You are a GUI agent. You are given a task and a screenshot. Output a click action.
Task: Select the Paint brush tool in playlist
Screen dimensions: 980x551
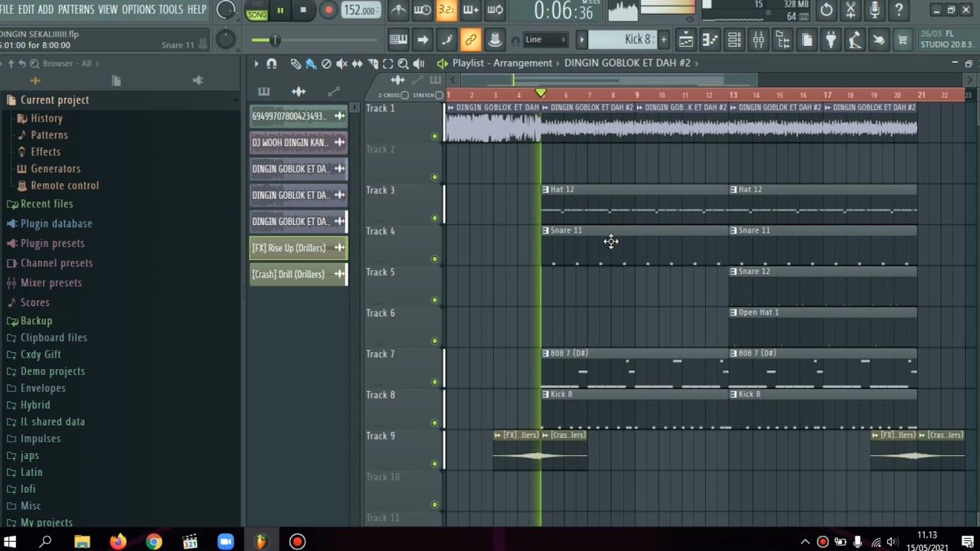[310, 64]
